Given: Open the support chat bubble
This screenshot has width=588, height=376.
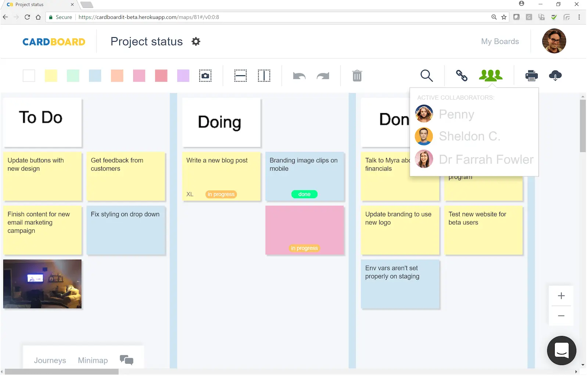Looking at the screenshot, I should (x=561, y=350).
